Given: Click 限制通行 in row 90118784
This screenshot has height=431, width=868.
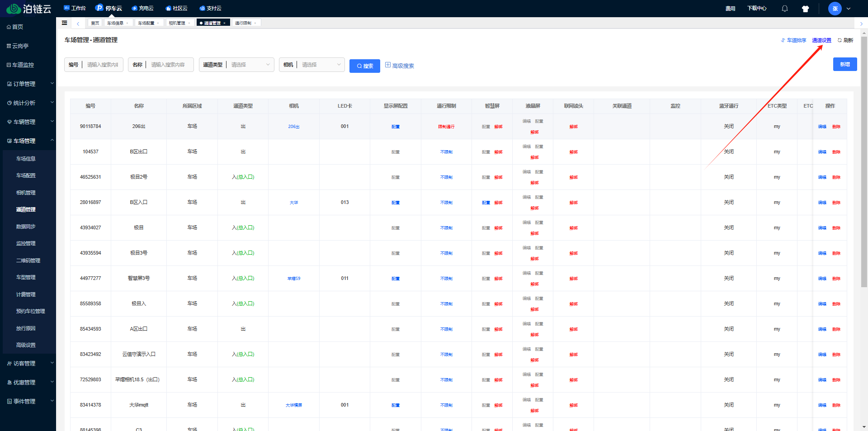Looking at the screenshot, I should (x=446, y=127).
